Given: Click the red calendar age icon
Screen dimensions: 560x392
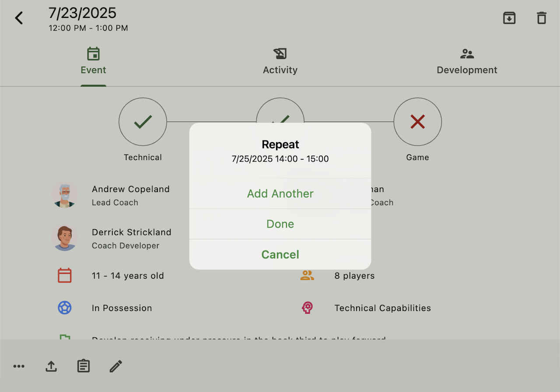Looking at the screenshot, I should pyautogui.click(x=65, y=276).
